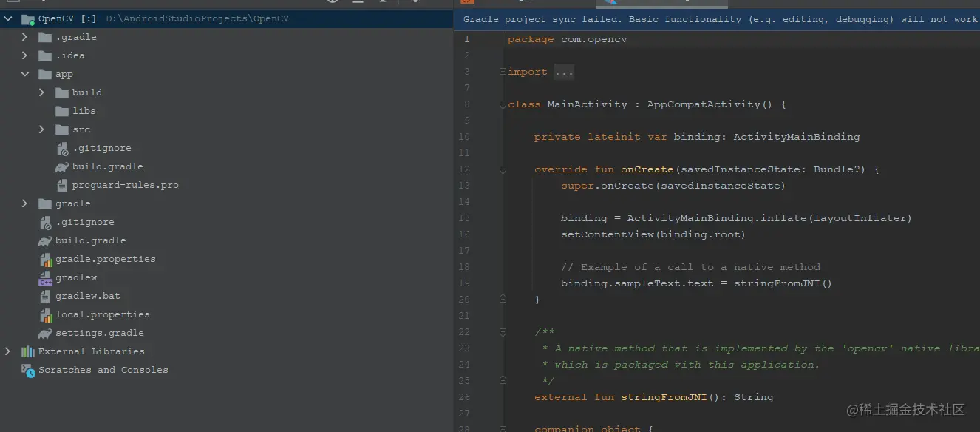
Task: Click the gradlew script icon
Action: pyautogui.click(x=45, y=278)
